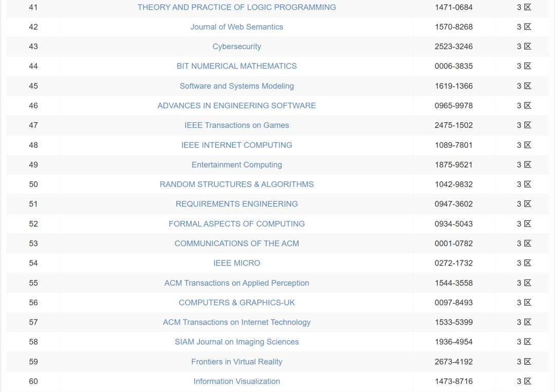Select ISSN 1533-5399 cell

tap(453, 322)
